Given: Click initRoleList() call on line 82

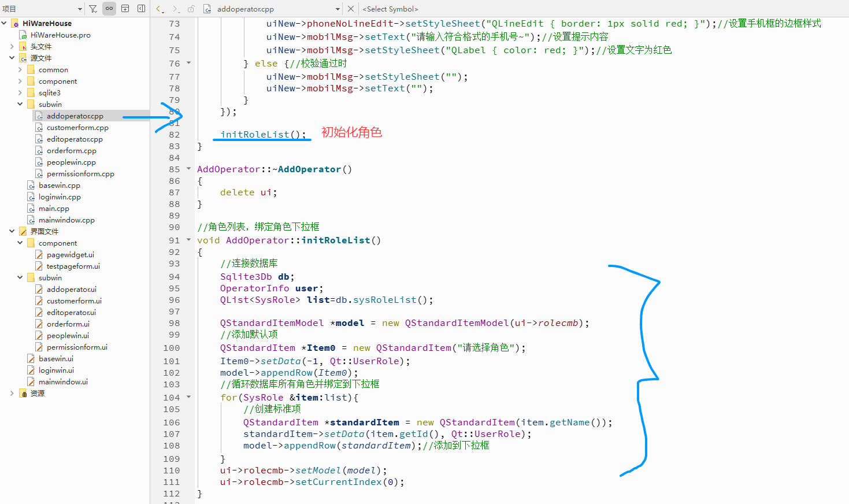Looking at the screenshot, I should (x=263, y=134).
